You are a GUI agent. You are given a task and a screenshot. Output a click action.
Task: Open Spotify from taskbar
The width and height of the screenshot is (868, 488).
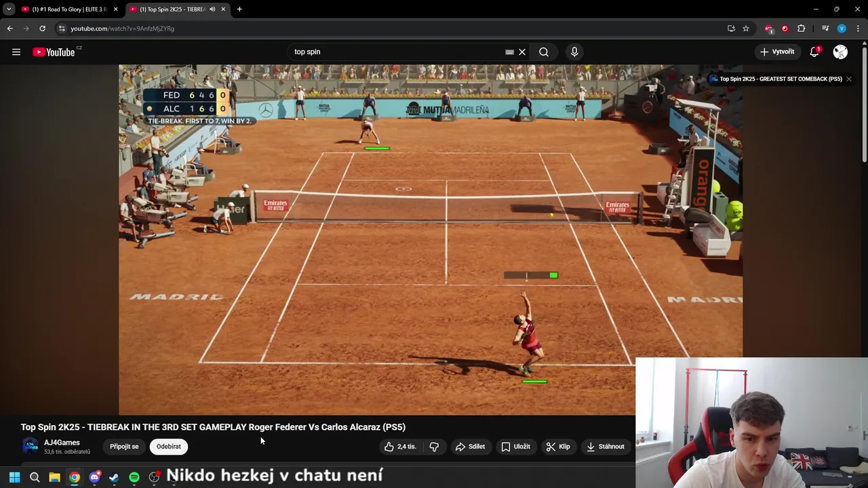click(134, 477)
